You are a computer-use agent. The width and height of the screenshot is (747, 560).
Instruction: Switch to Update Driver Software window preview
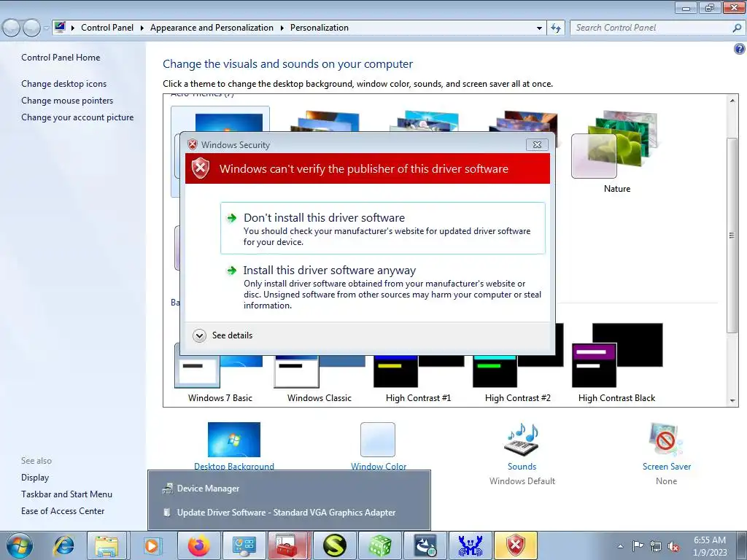[x=289, y=513]
